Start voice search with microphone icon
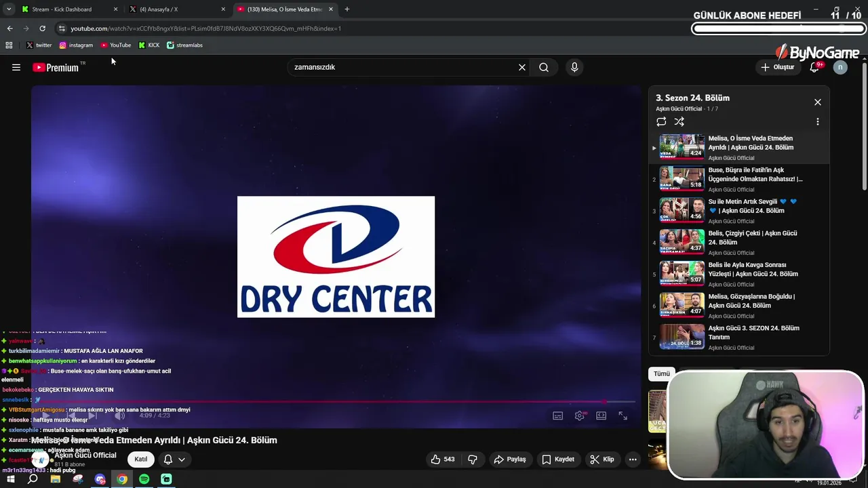Image resolution: width=868 pixels, height=488 pixels. (574, 67)
